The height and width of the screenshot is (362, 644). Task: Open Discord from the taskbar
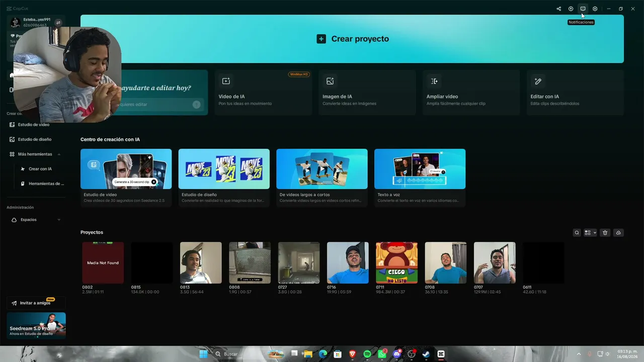point(397,354)
